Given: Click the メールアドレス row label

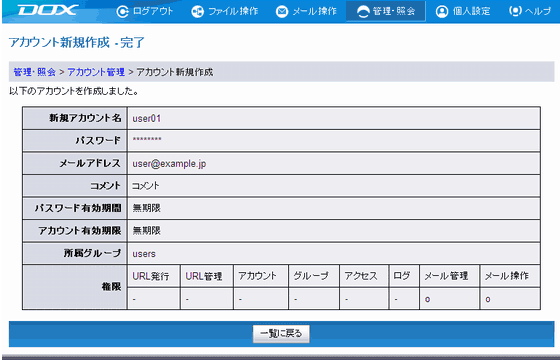Looking at the screenshot, I should (x=90, y=164).
